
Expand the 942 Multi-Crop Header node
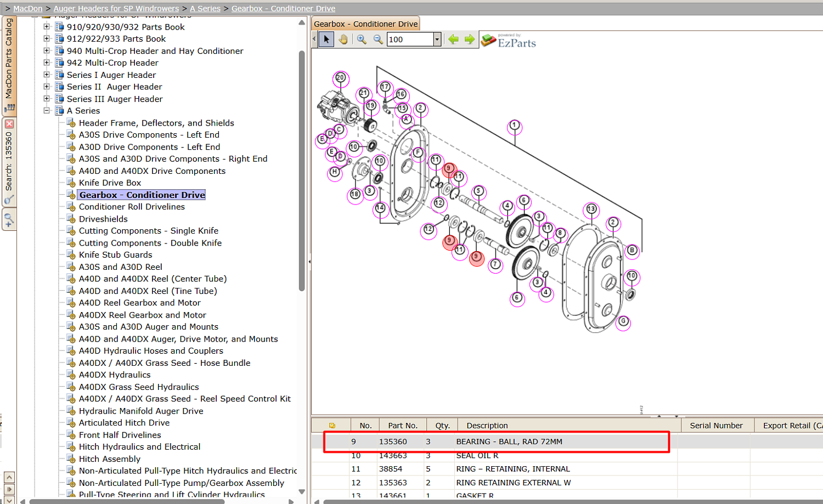click(47, 63)
